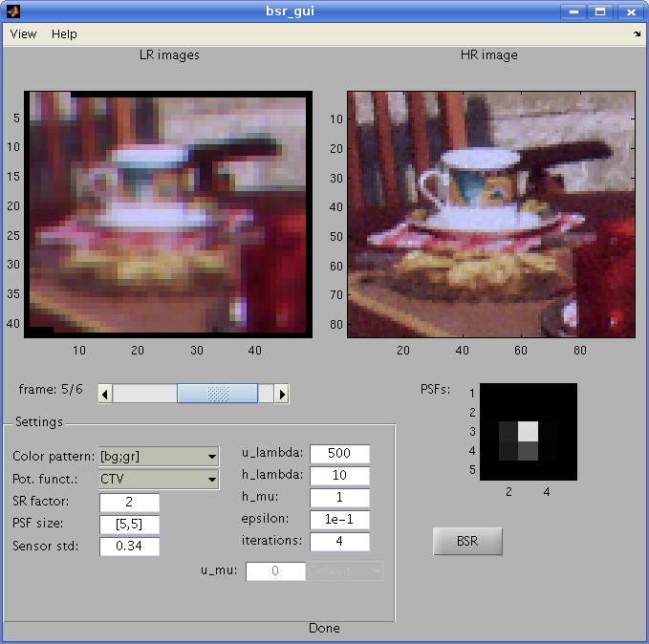
Task: Click the MATLAB icon in title bar
Action: [x=12, y=11]
